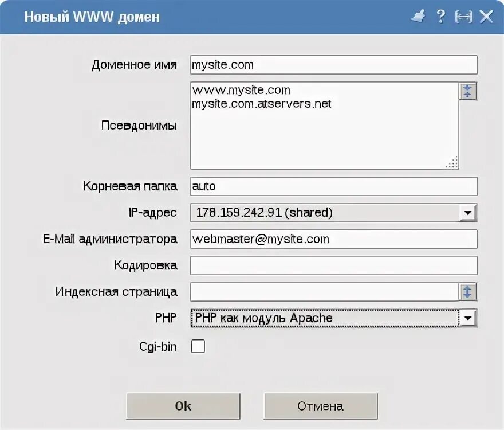Click the stepper icon beside Индексная страница
The width and height of the screenshot is (504, 430).
(x=468, y=292)
